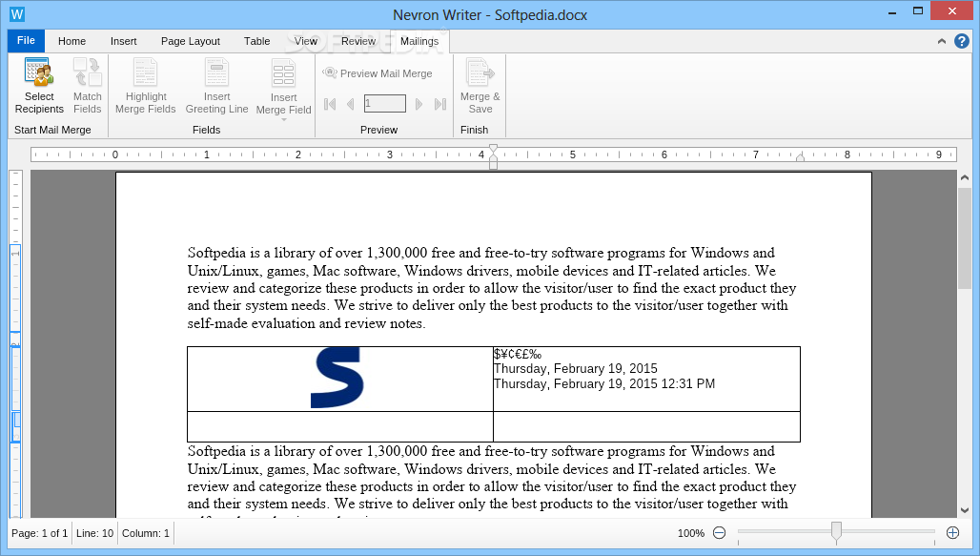This screenshot has width=980, height=556.
Task: Enable Preview Mail Merge
Action: (x=378, y=73)
